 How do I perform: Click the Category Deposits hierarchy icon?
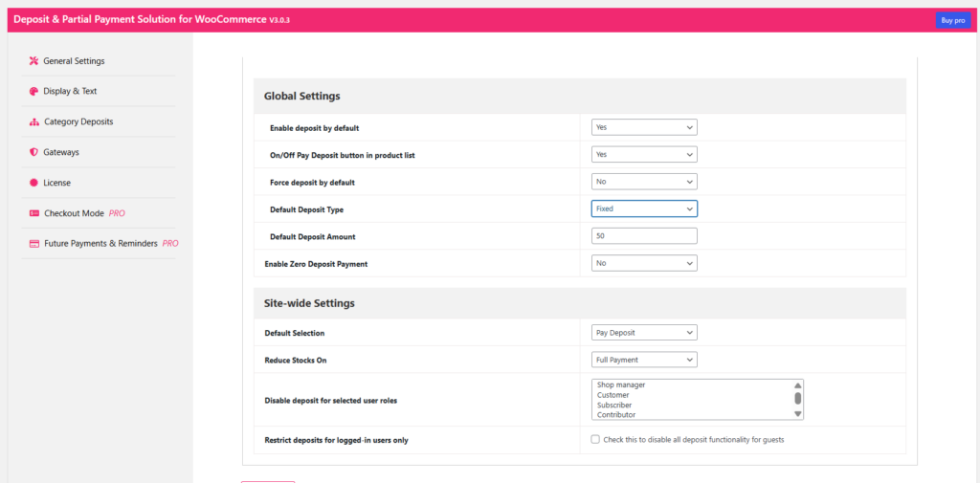click(x=34, y=121)
